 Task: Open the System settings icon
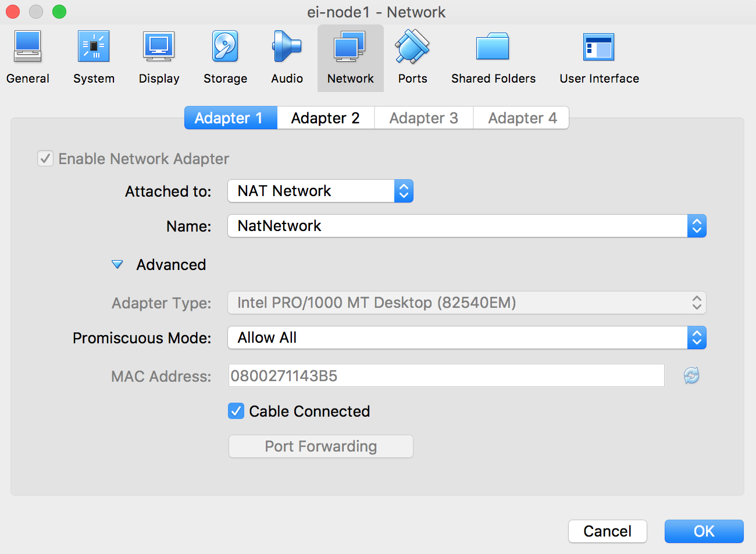[x=94, y=47]
